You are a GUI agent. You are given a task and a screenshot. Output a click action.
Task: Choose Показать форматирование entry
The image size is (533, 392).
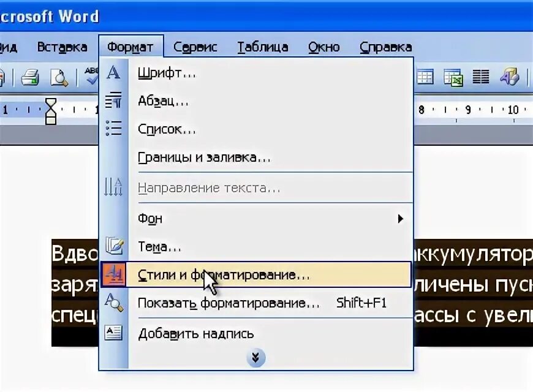[x=256, y=303]
